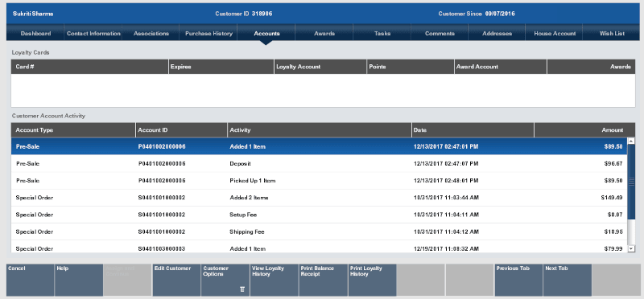
Task: Click the $18.95 amount cell
Action: [613, 231]
